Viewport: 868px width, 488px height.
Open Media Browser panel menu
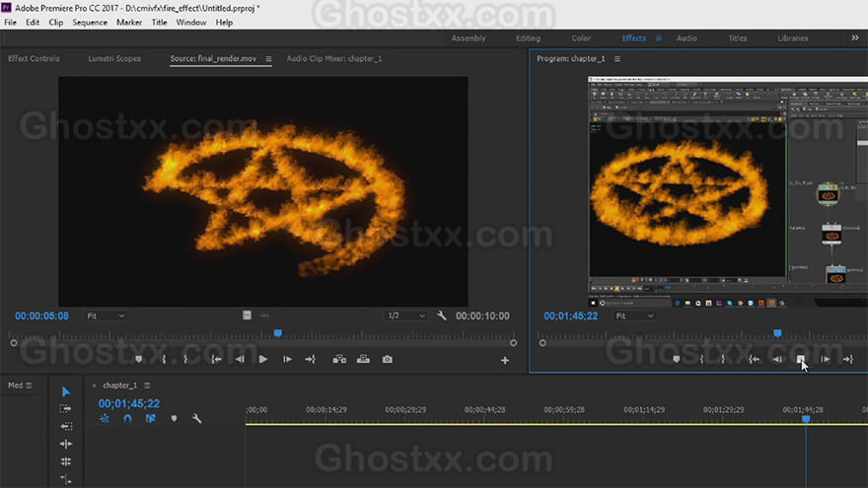pyautogui.click(x=29, y=385)
